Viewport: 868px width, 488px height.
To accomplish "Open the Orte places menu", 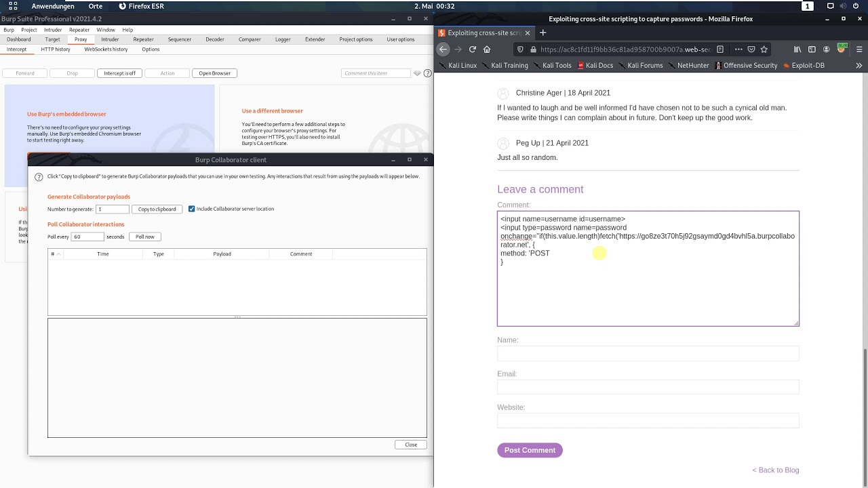I will tap(96, 6).
